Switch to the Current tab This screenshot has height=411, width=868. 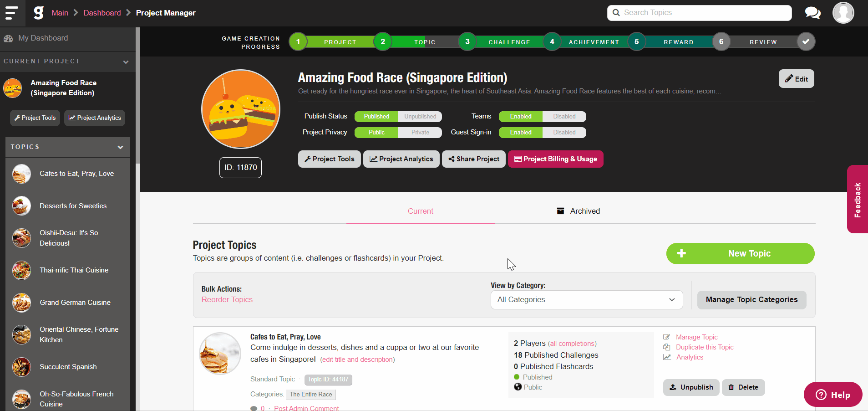tap(421, 211)
